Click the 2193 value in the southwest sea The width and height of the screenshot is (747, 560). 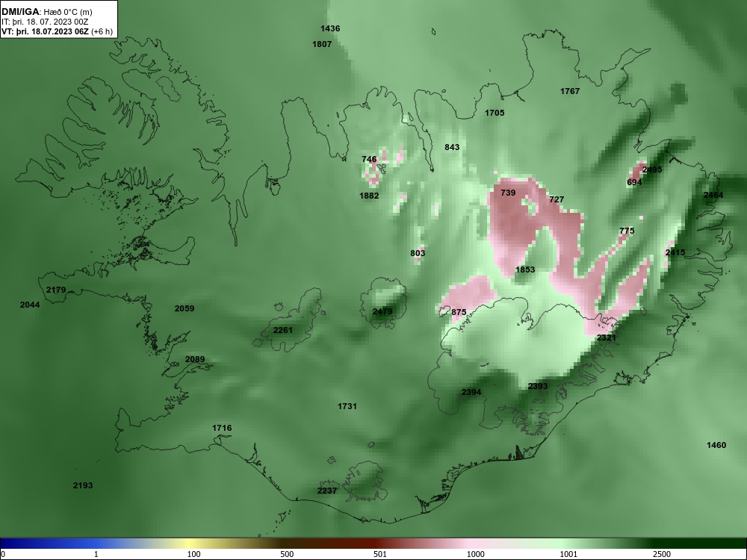[83, 486]
